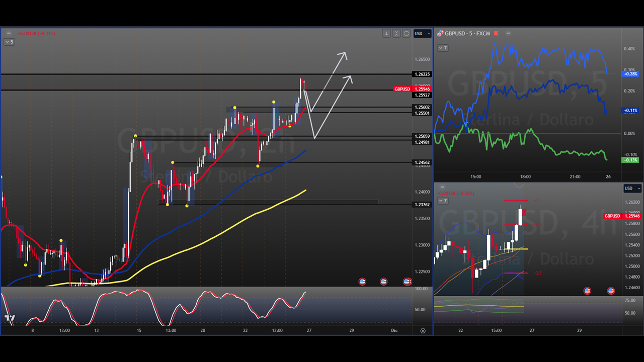This screenshot has height=362, width=644.
Task: Click the 15:00 label on 4h chart axis
Action: pos(496,330)
